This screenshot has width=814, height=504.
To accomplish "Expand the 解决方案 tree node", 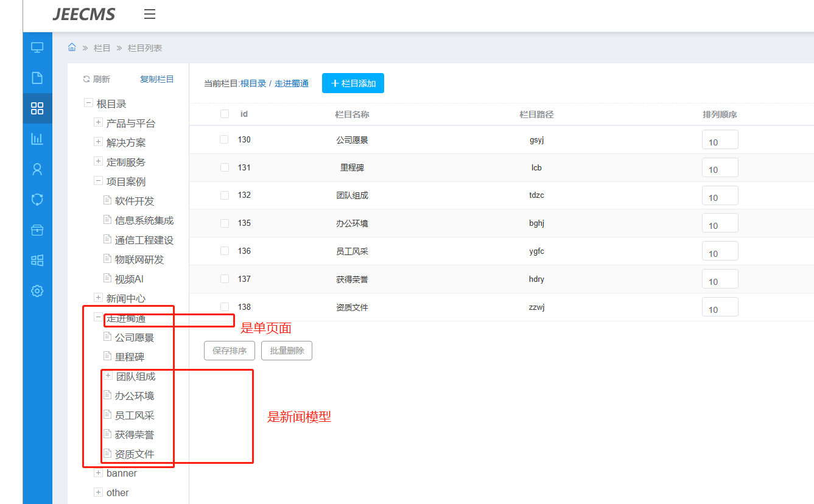I will (x=98, y=142).
